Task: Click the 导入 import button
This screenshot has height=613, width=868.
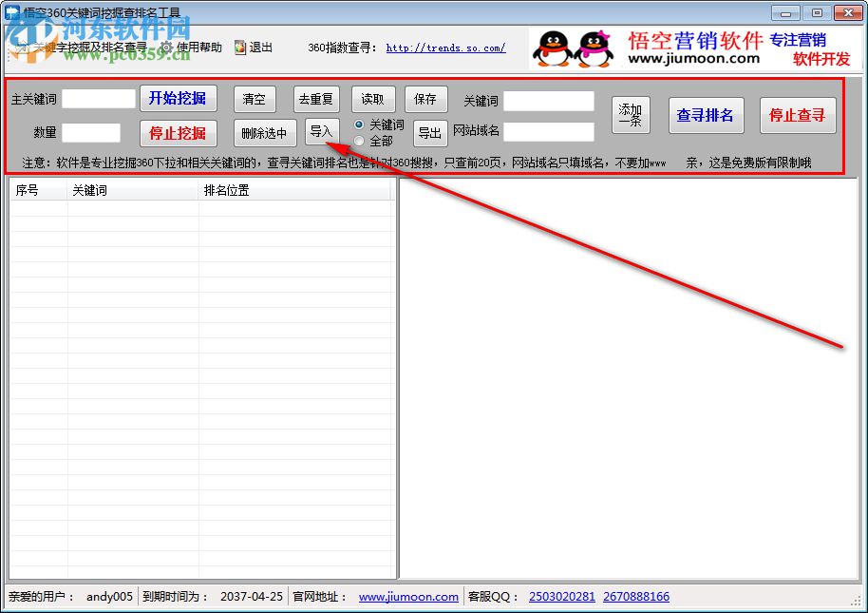Action: [322, 131]
